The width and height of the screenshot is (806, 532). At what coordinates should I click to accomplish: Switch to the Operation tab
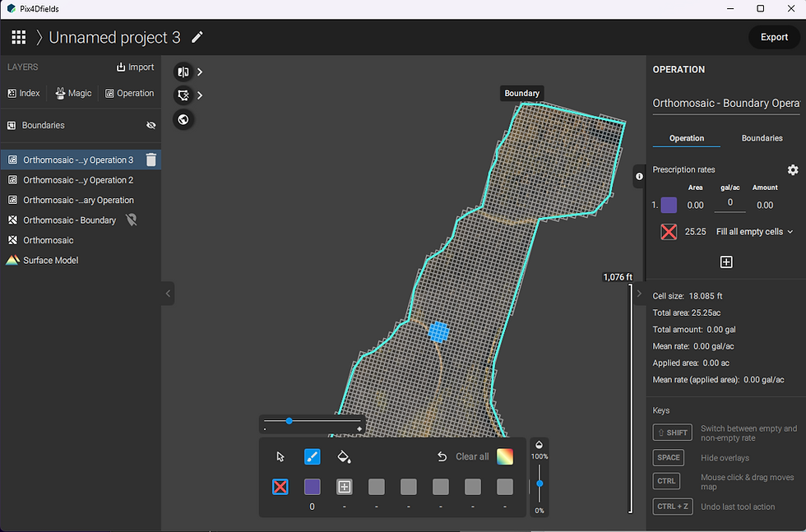coord(686,138)
